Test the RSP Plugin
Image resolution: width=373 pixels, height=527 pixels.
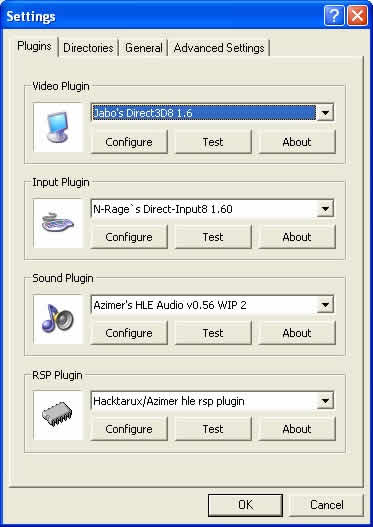point(213,429)
